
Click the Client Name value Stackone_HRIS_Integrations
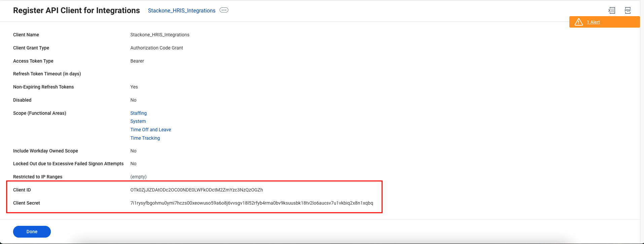pos(160,35)
